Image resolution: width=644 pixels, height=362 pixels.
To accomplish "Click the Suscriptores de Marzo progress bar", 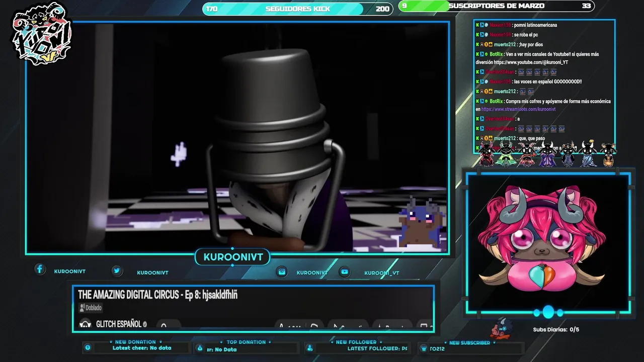I will 497,6.
